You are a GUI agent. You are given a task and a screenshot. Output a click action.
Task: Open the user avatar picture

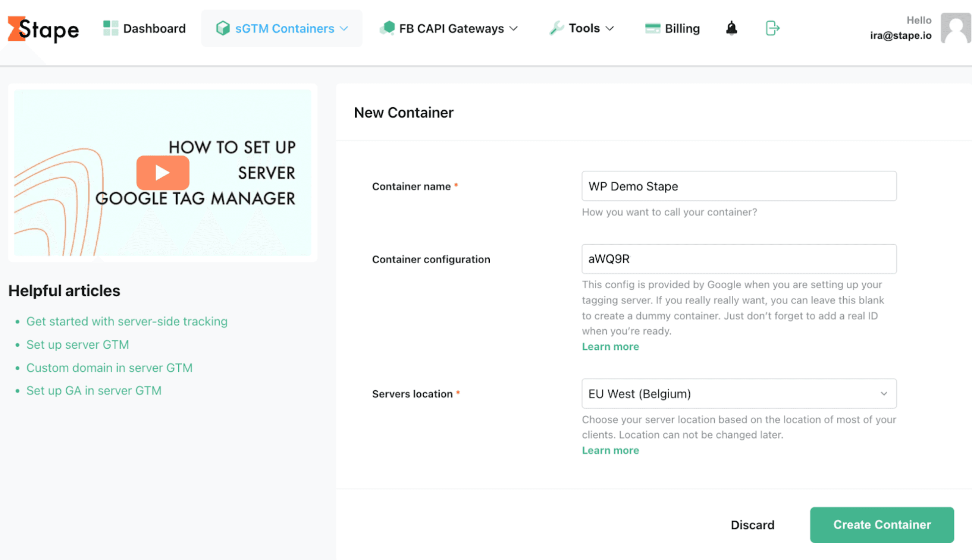coord(956,28)
